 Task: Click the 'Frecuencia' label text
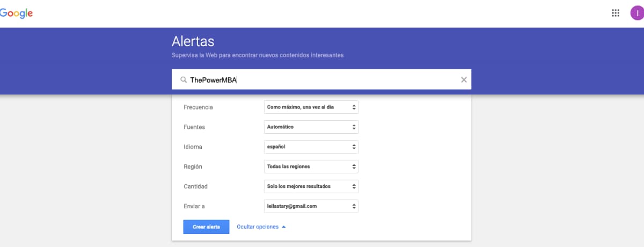198,107
